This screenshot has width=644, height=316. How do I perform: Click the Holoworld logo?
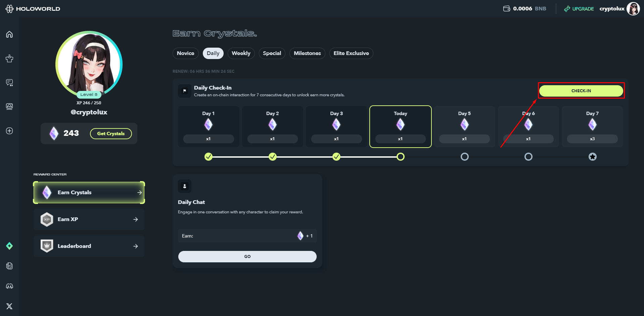pyautogui.click(x=33, y=9)
